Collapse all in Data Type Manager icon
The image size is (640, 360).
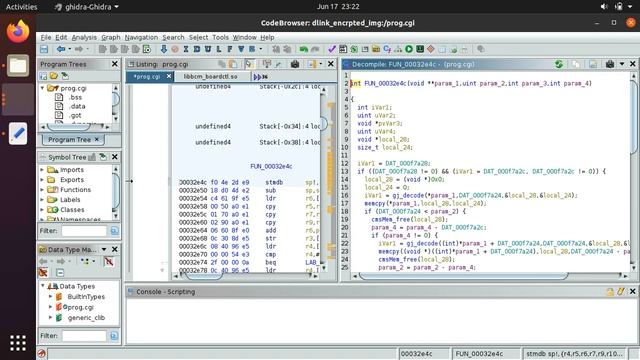click(x=60, y=273)
